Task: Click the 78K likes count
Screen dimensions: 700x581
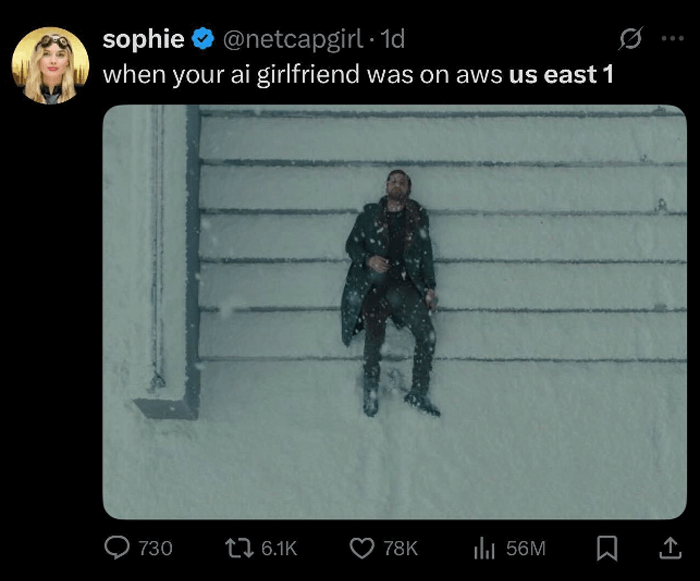Action: click(x=400, y=548)
